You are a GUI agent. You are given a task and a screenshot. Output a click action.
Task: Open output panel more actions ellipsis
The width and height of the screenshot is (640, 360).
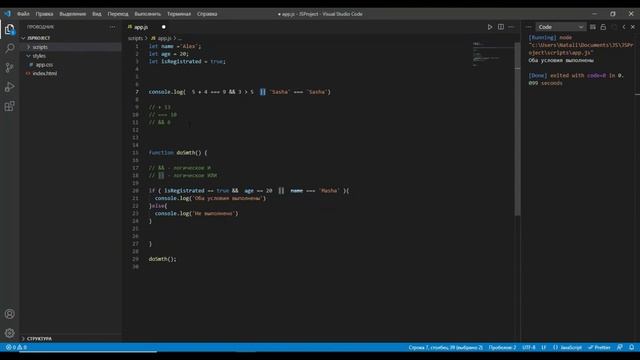pos(529,27)
